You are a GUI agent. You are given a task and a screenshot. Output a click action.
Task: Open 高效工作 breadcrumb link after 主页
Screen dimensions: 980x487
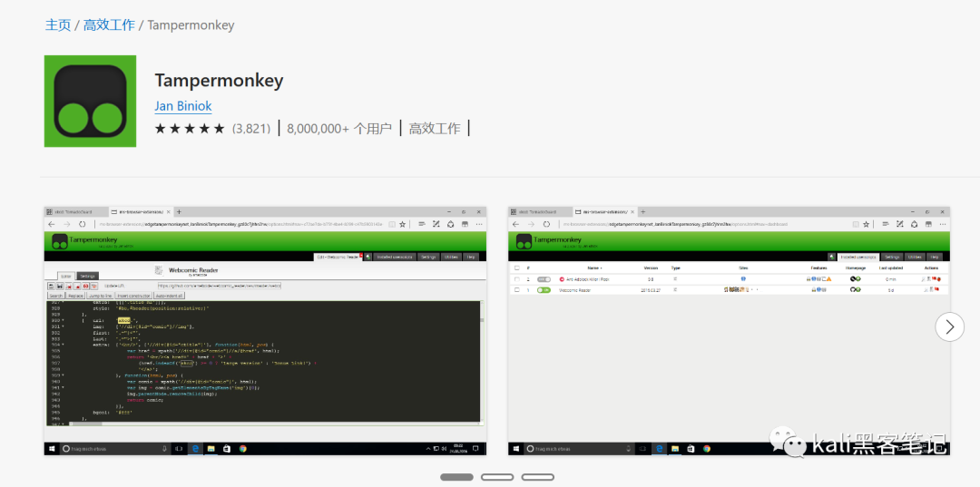tap(109, 25)
